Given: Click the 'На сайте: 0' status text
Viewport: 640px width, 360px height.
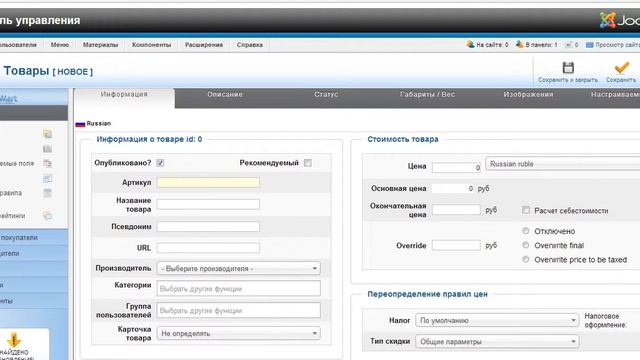Looking at the screenshot, I should [492, 45].
